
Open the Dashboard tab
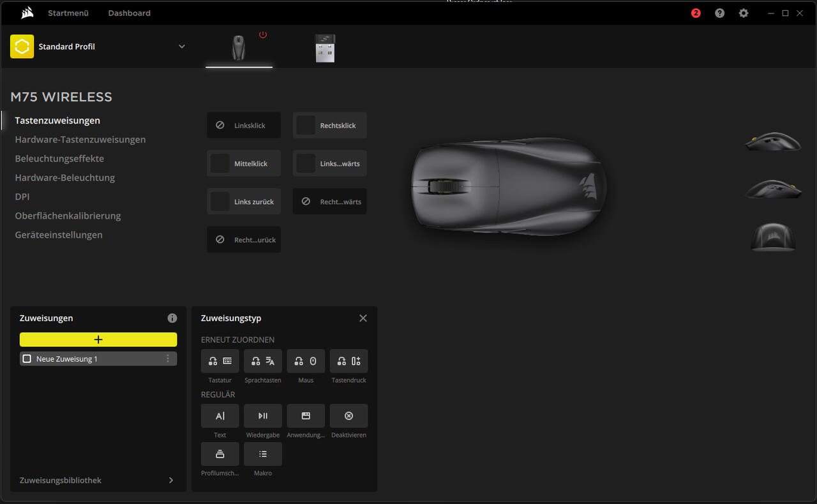pos(130,13)
